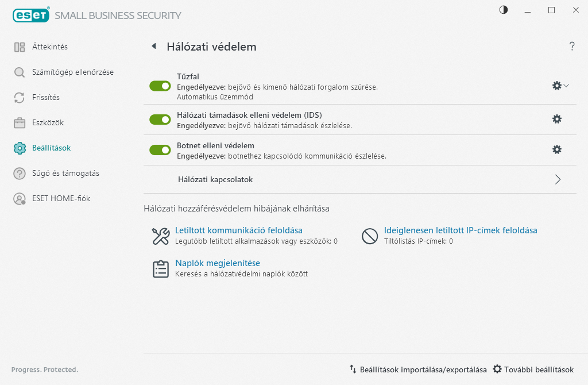Image resolution: width=588 pixels, height=385 pixels.
Task: Turn off Hálózati támadások elleni védelem toggle
Action: click(x=160, y=120)
